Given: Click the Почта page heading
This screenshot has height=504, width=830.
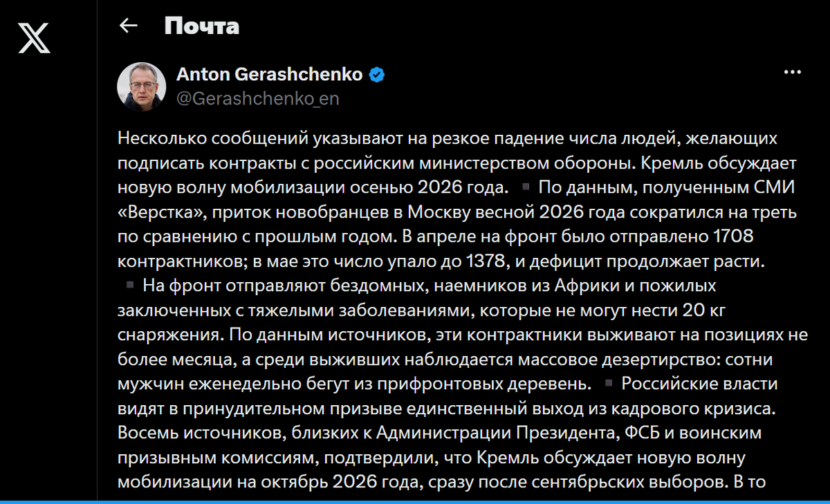Looking at the screenshot, I should [201, 26].
